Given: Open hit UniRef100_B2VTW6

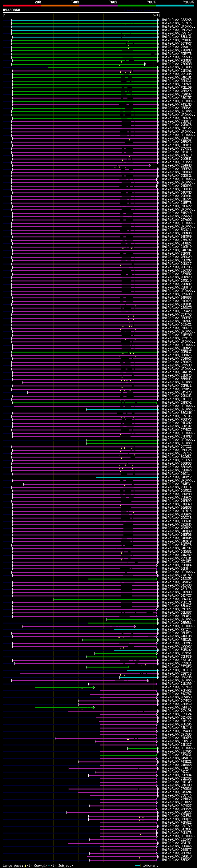Looking at the screenshot, I should pos(176,416).
